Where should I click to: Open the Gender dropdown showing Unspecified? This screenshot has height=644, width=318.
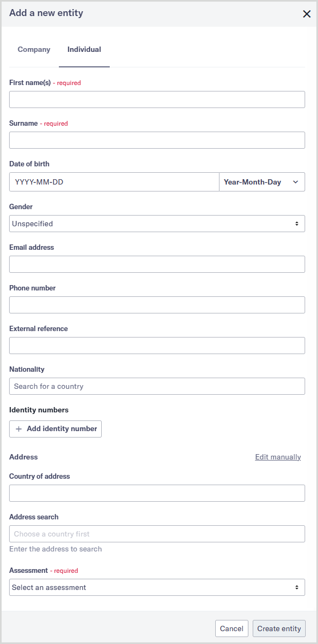click(157, 224)
